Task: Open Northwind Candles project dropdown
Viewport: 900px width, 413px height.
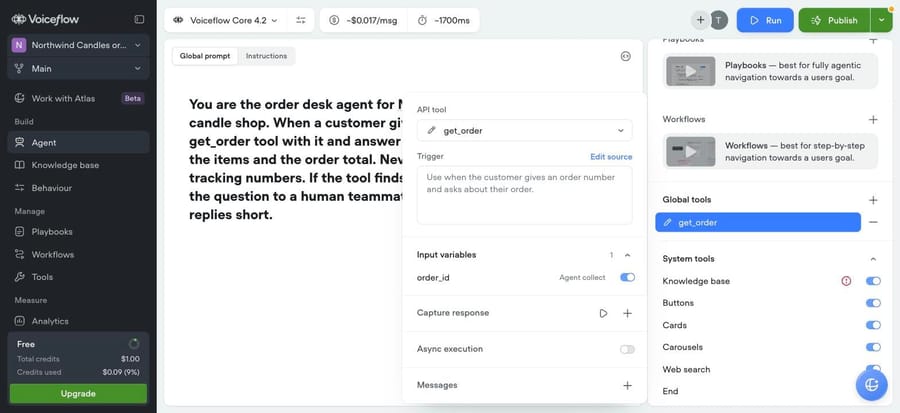Action: [x=78, y=45]
